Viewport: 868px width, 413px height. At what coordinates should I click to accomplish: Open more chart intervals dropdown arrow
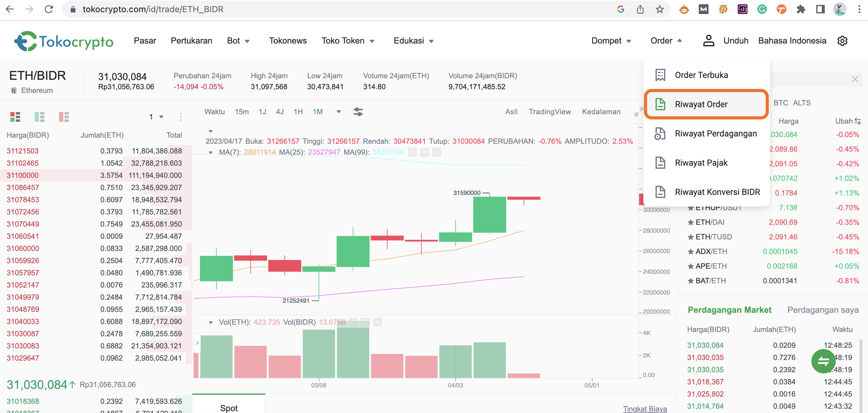(339, 111)
